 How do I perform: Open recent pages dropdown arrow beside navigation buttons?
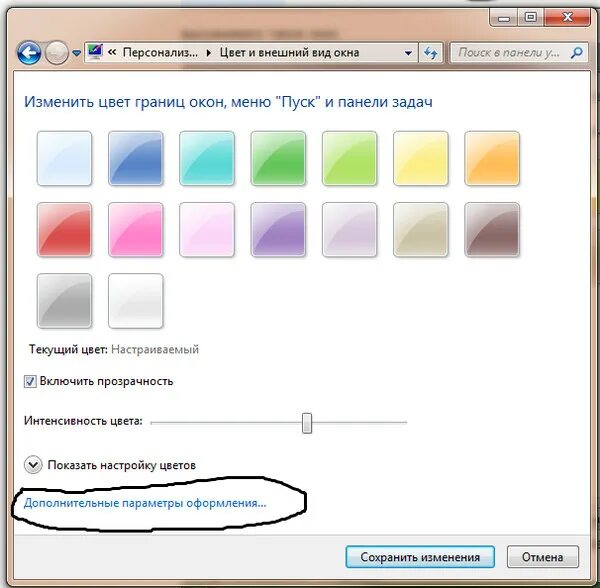77,53
